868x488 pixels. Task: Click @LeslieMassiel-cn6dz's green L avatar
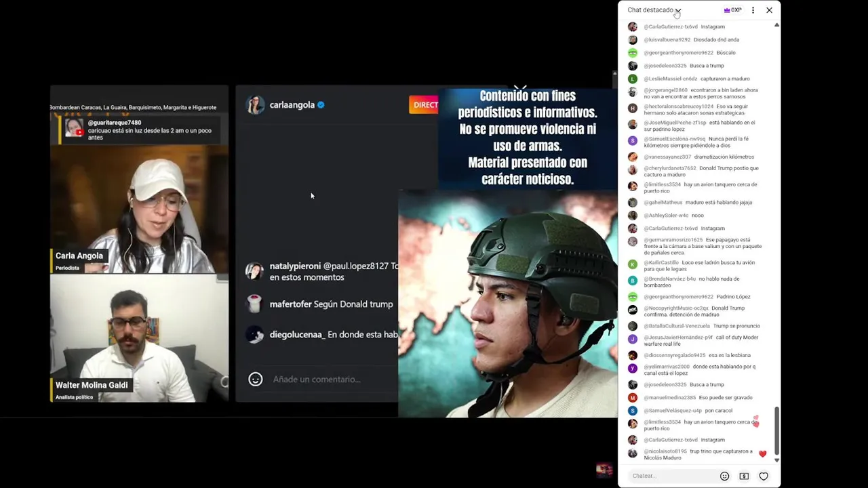(x=633, y=79)
